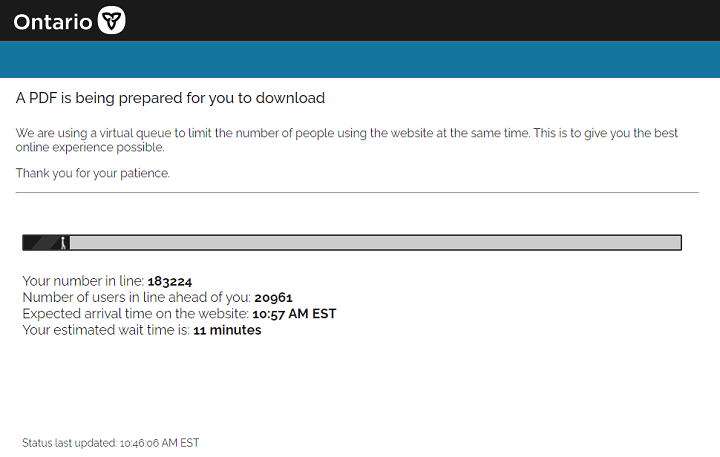
Task: Click the "A PDF is being prepared" heading
Action: pyautogui.click(x=170, y=98)
